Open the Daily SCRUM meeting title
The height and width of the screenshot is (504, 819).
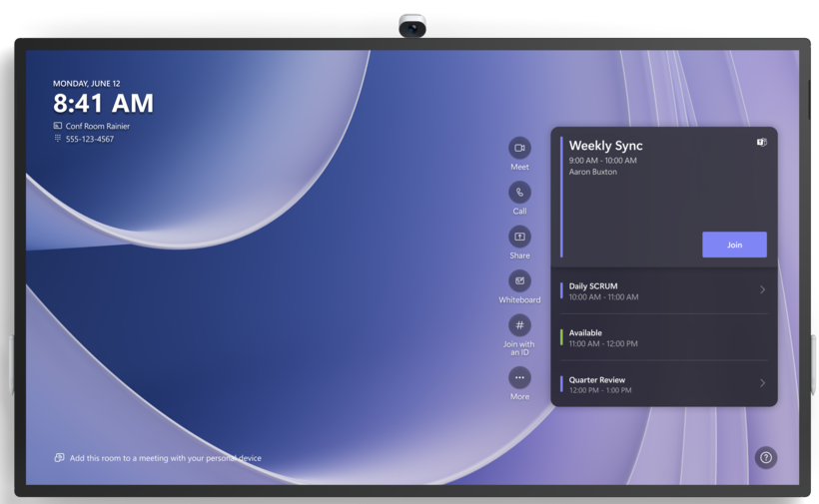593,286
